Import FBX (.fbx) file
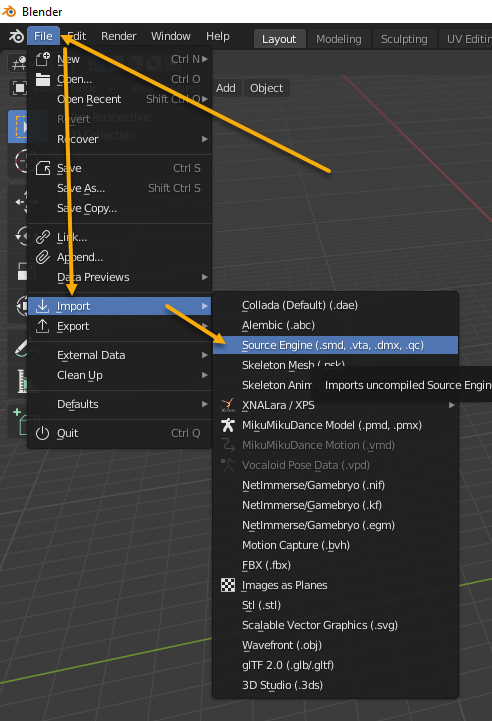 (336, 565)
